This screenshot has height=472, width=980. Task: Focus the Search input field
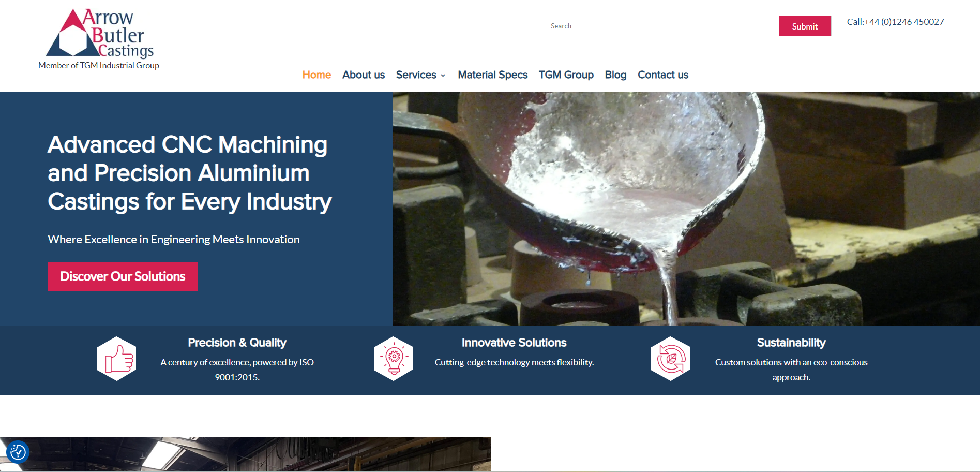click(656, 26)
